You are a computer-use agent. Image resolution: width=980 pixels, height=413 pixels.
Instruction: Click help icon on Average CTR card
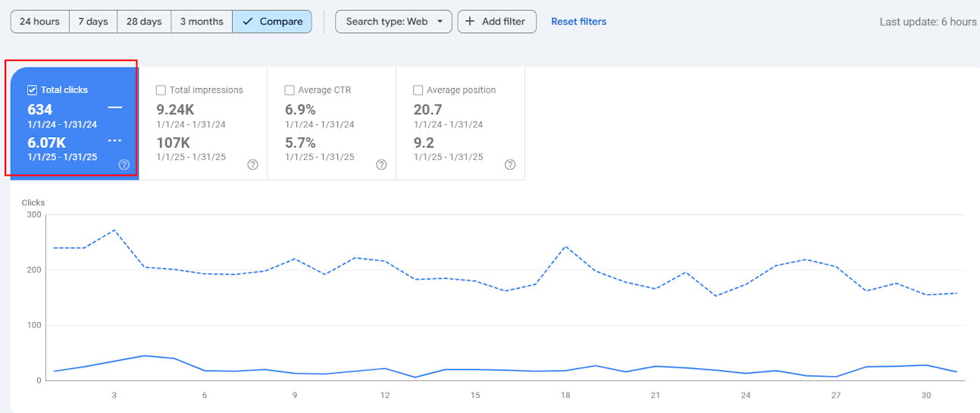pyautogui.click(x=382, y=164)
